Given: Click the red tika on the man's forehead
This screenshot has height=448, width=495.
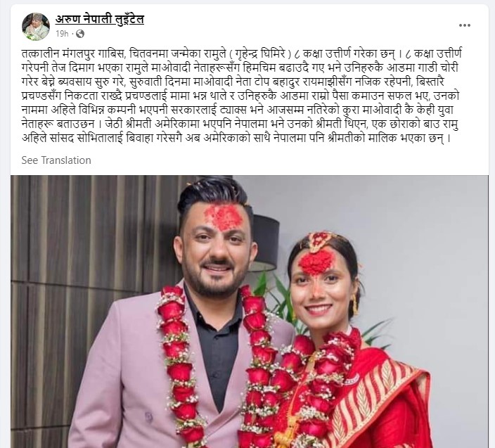Looking at the screenshot, I should pos(224,217).
